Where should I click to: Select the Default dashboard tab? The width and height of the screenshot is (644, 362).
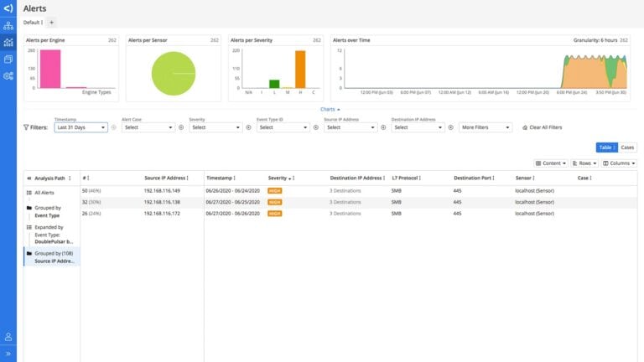[x=33, y=23]
